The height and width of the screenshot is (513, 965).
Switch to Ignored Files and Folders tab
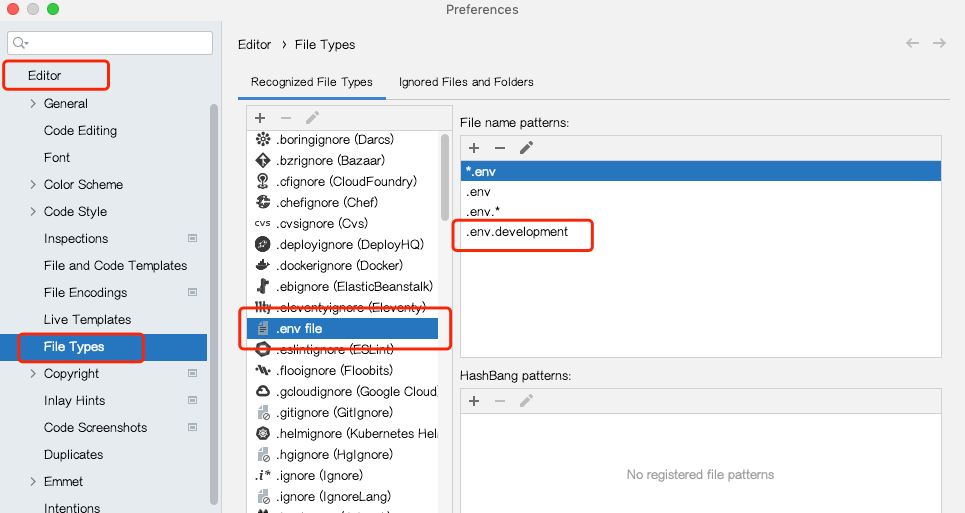(466, 82)
